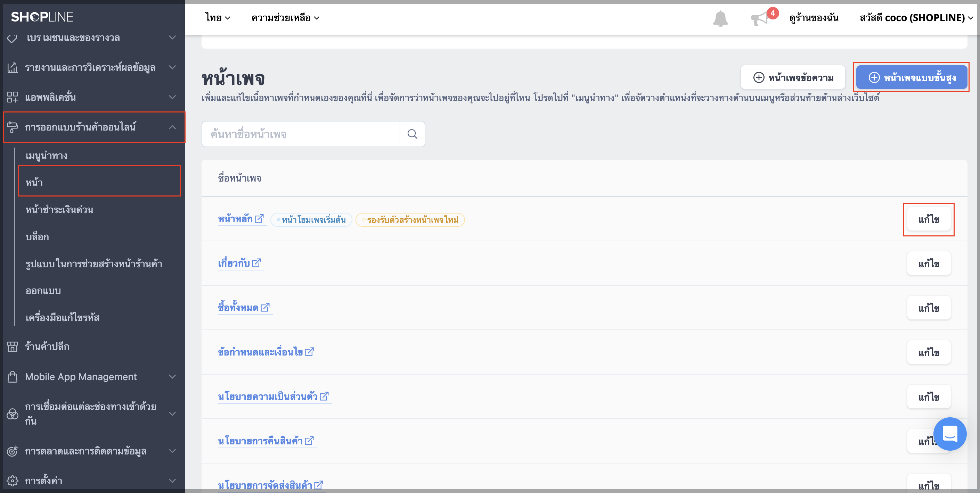Image resolution: width=980 pixels, height=493 pixels.
Task: Click the applications grid icon
Action: [13, 97]
